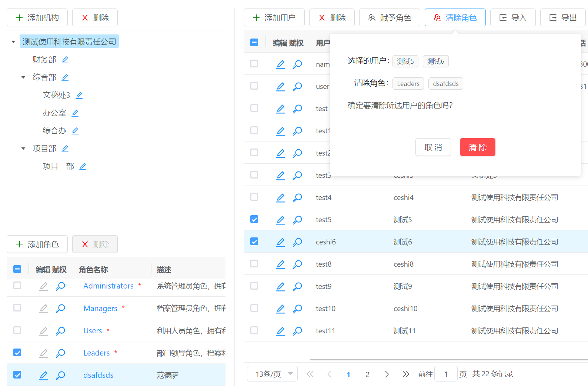
Task: Click the page number jump input field
Action: coord(446,374)
